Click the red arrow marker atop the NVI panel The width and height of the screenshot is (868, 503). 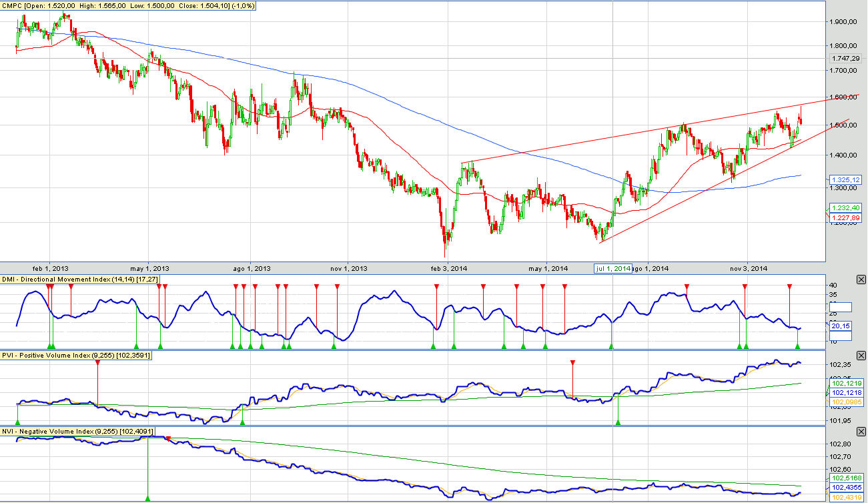[168, 438]
